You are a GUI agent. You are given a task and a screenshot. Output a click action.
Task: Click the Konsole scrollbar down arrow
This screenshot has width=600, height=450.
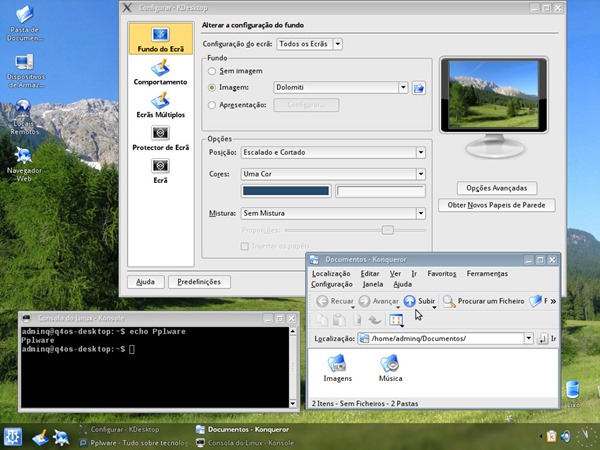[293, 403]
